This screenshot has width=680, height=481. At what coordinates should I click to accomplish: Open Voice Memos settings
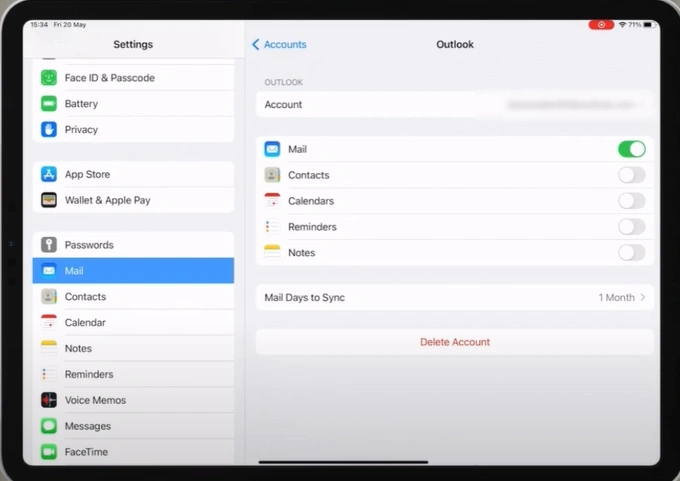[133, 400]
